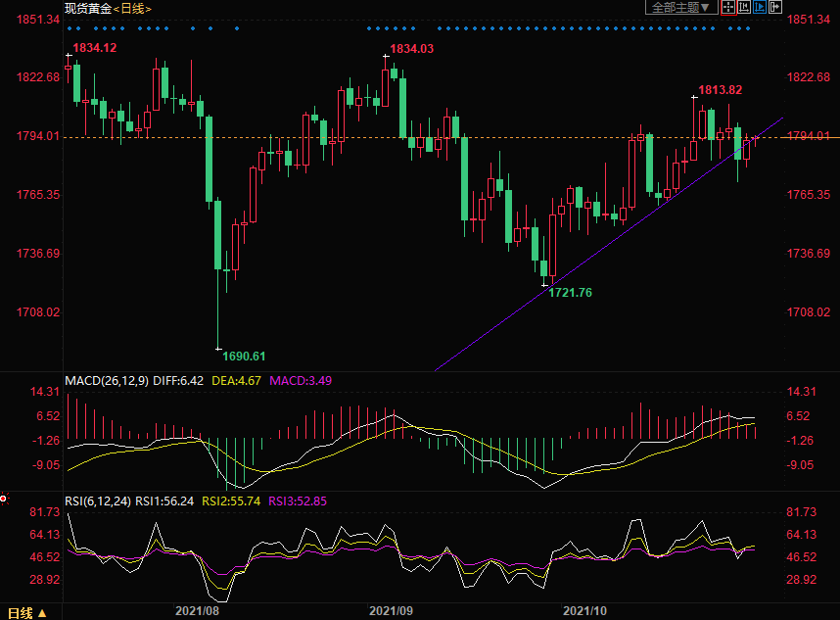Click the RSI(6,12,24) indicator label
Image resolution: width=840 pixels, height=620 pixels.
(98, 501)
